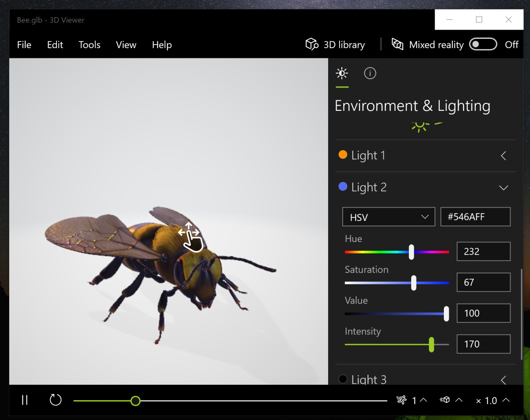Open the animation selection menu

412,400
